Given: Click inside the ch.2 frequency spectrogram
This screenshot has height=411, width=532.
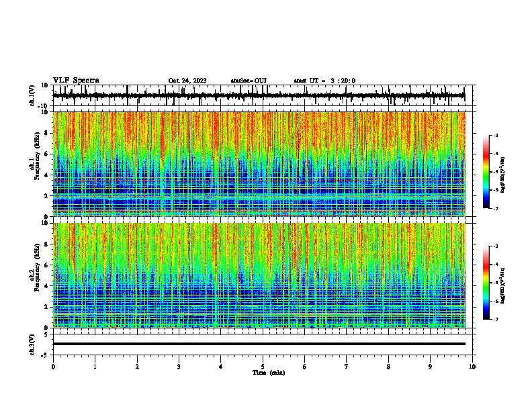Looking at the screenshot, I should pyautogui.click(x=259, y=275).
